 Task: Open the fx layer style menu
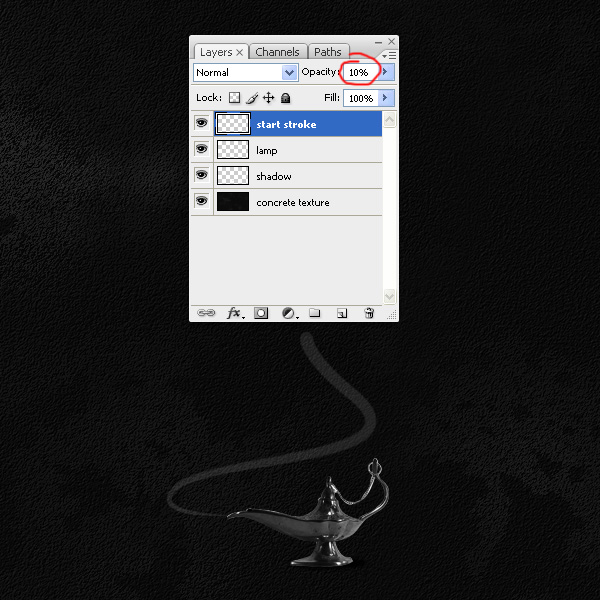point(234,313)
